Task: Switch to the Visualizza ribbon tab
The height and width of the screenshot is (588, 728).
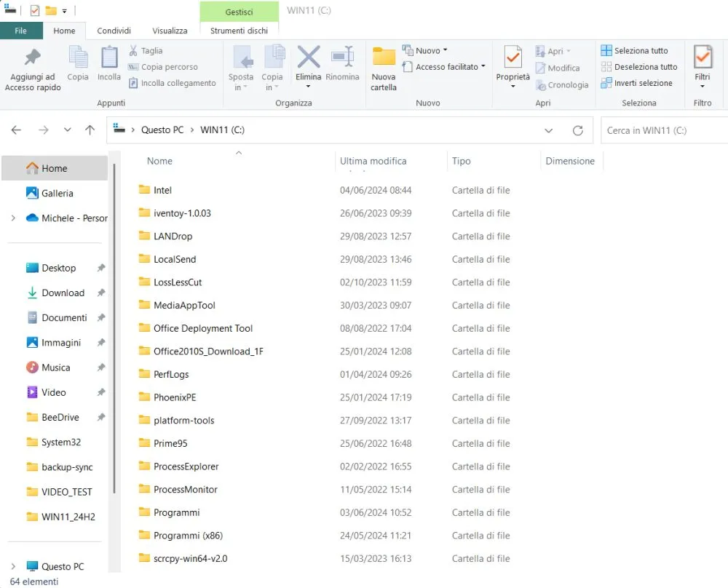Action: [x=169, y=31]
